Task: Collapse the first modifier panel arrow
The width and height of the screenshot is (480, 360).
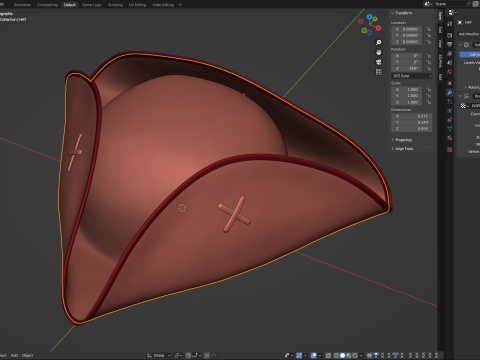Action: [x=461, y=45]
